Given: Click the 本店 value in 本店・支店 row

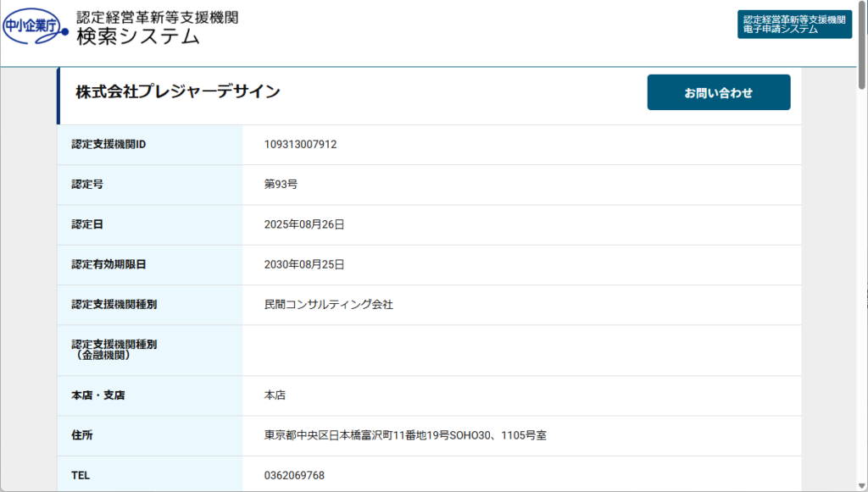Looking at the screenshot, I should 275,395.
